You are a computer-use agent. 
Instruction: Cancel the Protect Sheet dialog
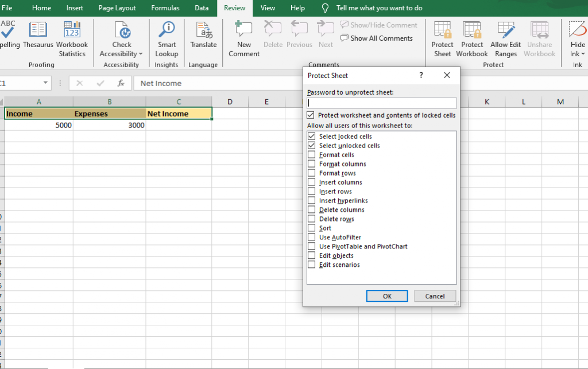pyautogui.click(x=435, y=296)
